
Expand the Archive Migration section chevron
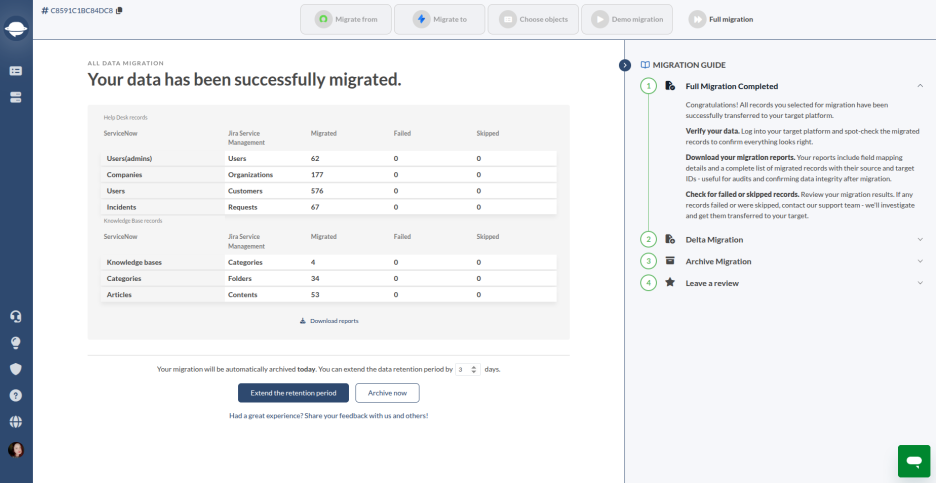(x=920, y=261)
